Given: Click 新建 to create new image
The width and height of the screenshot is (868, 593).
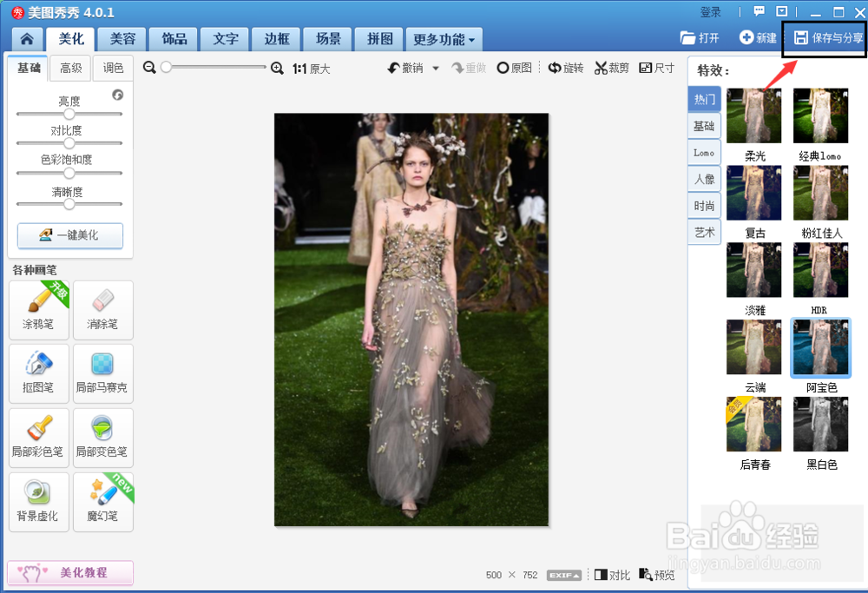Looking at the screenshot, I should pos(758,37).
